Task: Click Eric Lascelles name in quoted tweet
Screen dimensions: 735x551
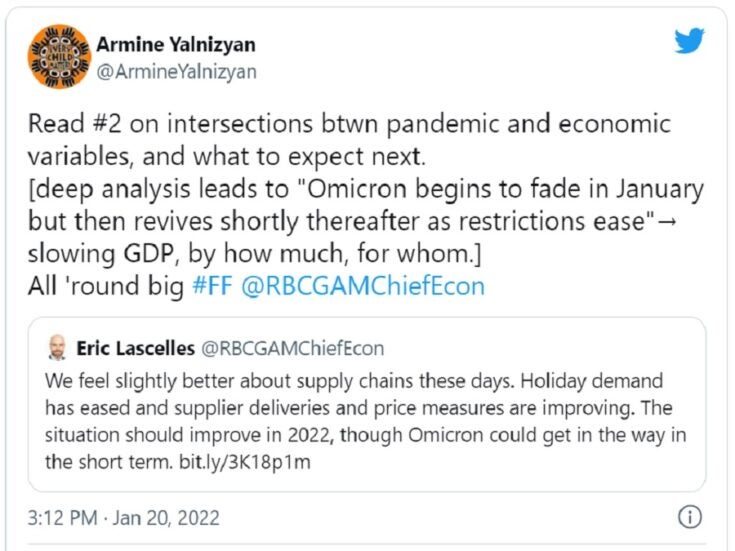Action: click(x=133, y=348)
